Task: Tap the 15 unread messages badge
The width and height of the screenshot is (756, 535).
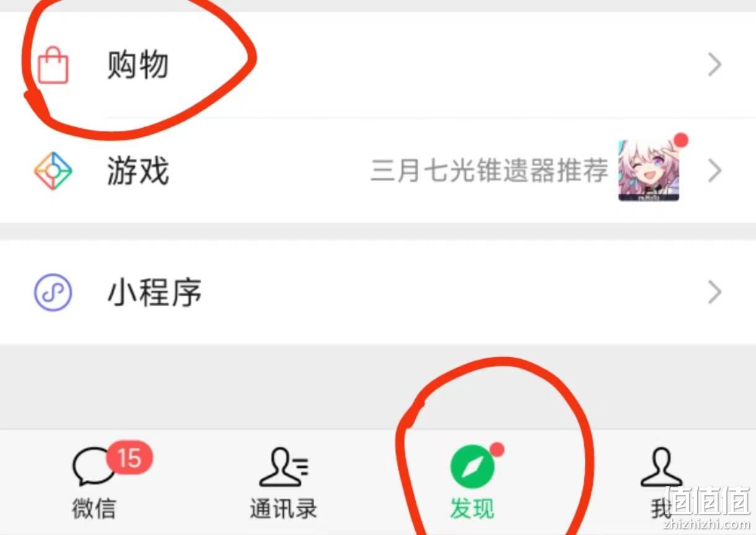Action: point(130,459)
